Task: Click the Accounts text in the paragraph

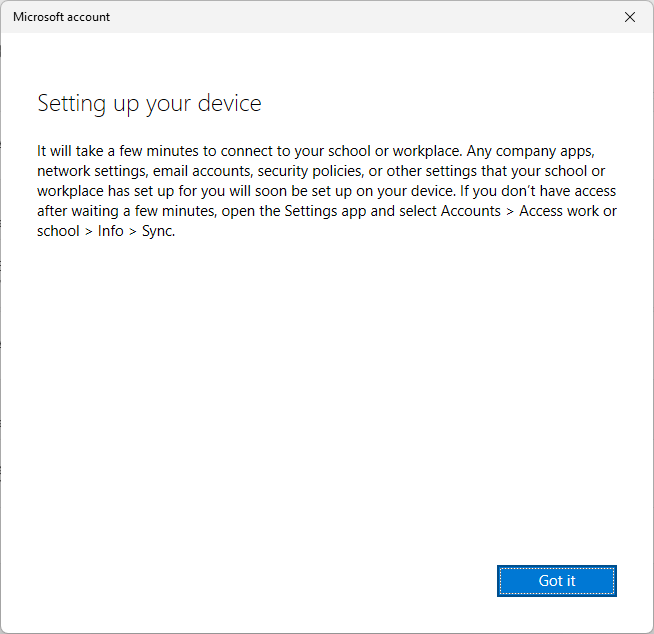Action: [470, 211]
